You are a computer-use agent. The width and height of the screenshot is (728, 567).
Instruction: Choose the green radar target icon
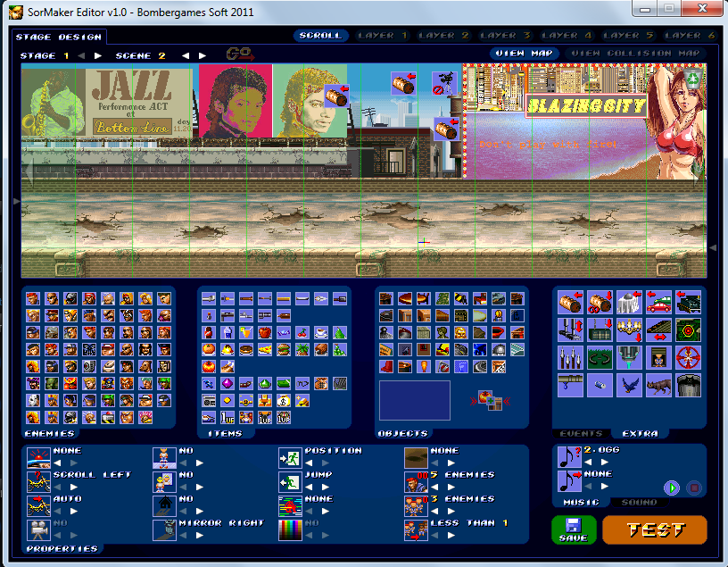click(x=689, y=330)
